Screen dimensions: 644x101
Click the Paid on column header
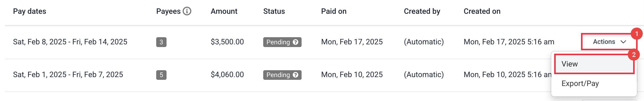click(x=334, y=11)
